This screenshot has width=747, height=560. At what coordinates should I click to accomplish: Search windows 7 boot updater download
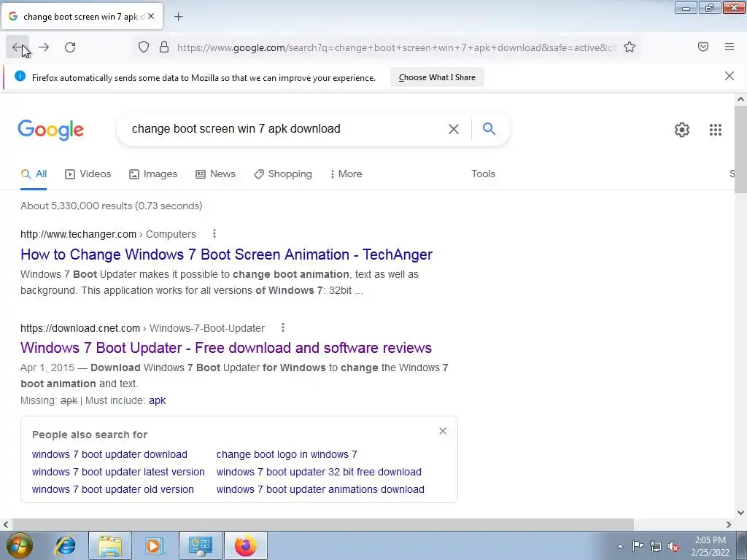[109, 455]
